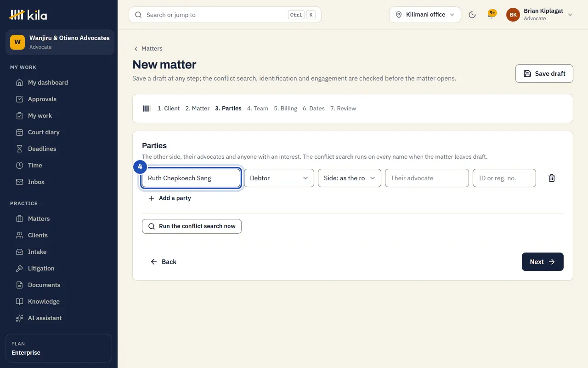588x368 pixels.
Task: Launch the AI assistant
Action: tap(59, 318)
